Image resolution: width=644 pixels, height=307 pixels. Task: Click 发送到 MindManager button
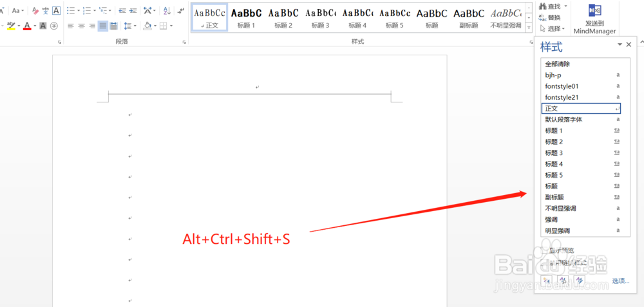[594, 19]
